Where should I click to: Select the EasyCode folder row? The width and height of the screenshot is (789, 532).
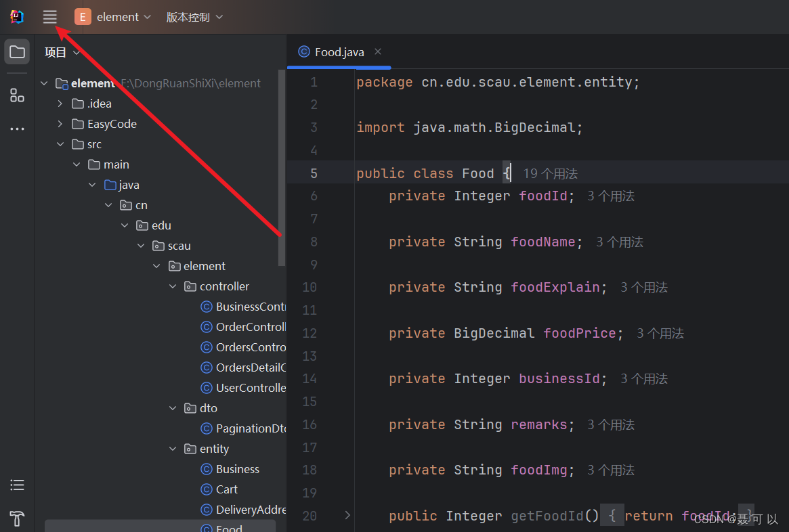point(160,124)
